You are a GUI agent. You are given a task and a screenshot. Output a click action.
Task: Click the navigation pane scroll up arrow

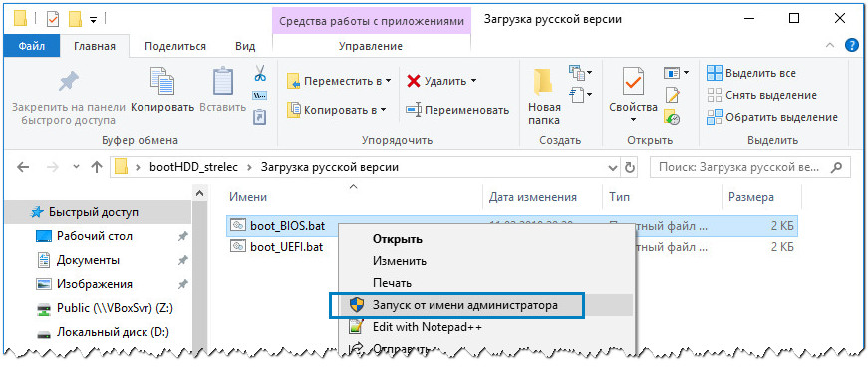pos(200,193)
